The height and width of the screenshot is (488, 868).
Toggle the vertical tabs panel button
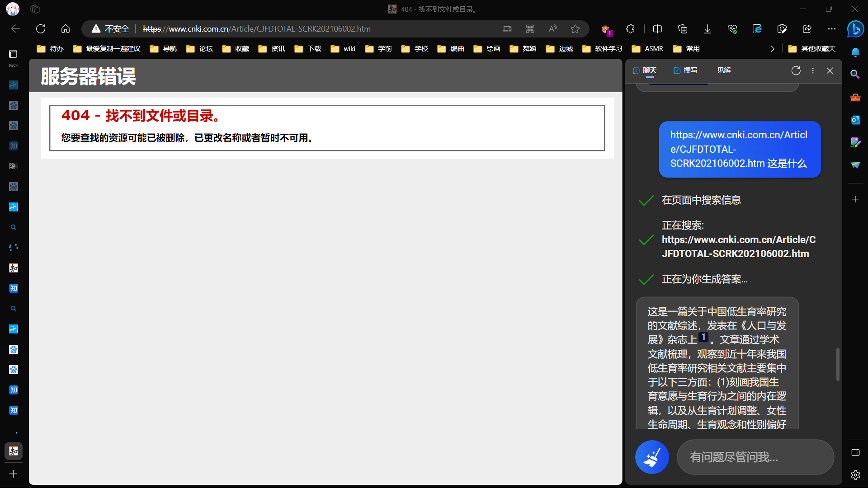(13, 54)
